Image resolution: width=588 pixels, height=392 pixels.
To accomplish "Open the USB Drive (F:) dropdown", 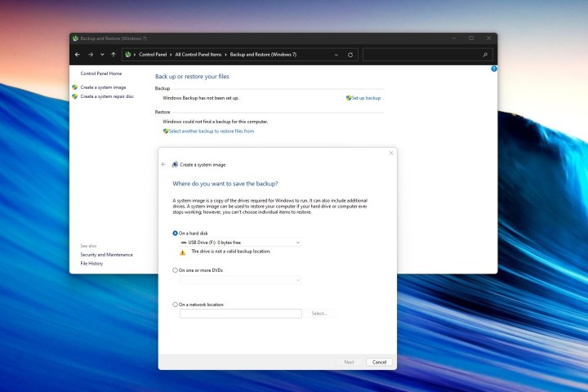I will [240, 243].
